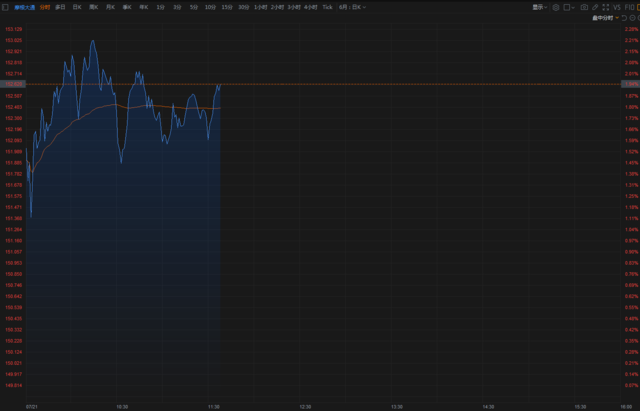Click the 14:30 time axis label

click(x=489, y=407)
